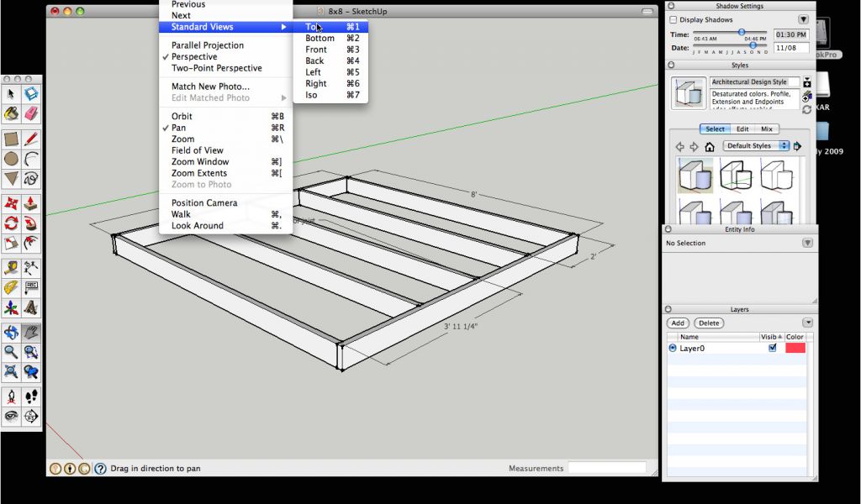861x504 pixels.
Task: Choose the Orbit tool in toolbar
Action: point(11,333)
